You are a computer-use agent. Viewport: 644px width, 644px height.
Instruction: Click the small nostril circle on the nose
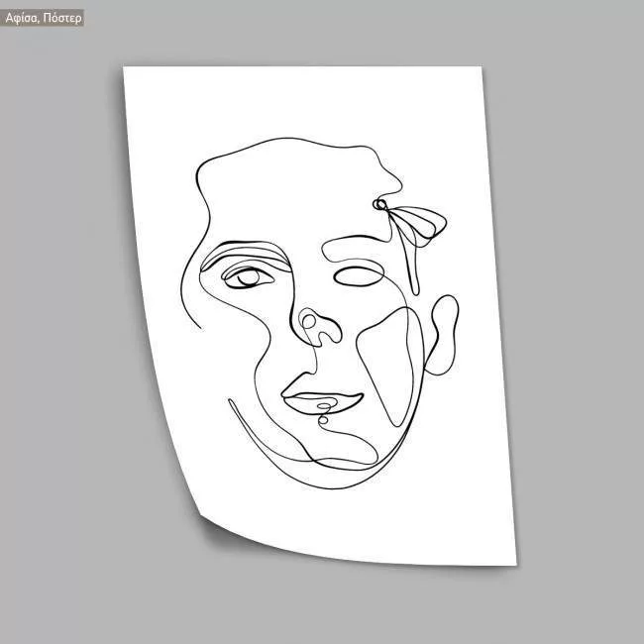click(310, 320)
